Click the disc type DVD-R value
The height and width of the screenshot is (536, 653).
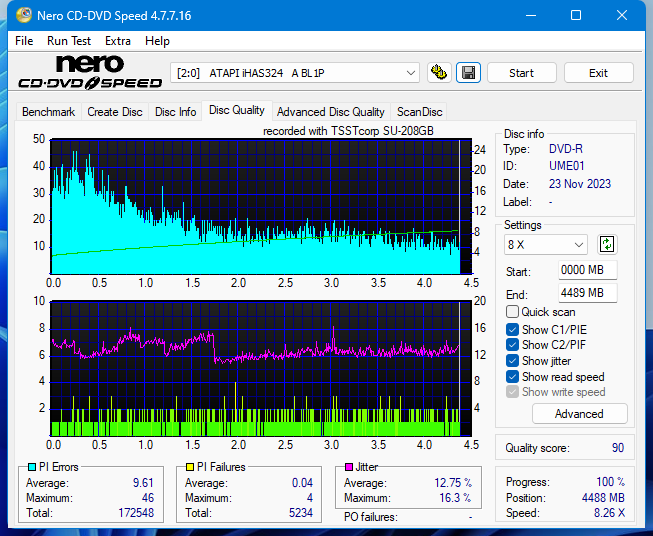pyautogui.click(x=566, y=149)
